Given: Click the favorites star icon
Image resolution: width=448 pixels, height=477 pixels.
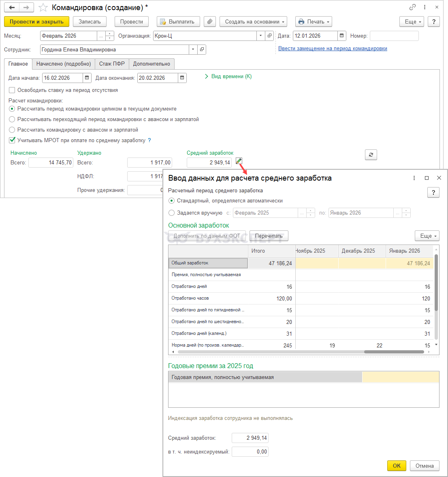Looking at the screenshot, I should click(x=43, y=8).
